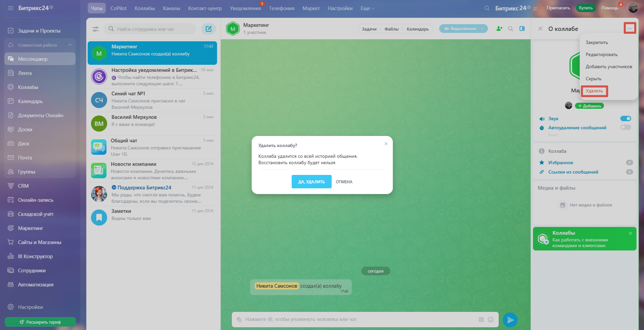Click ОТМЕНА in the delete dialog
The image size is (644, 330).
[x=344, y=182]
